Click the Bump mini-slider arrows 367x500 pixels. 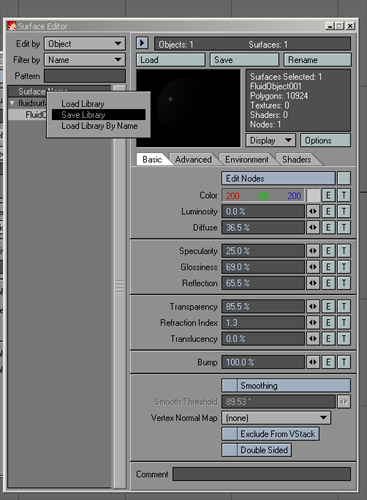tap(313, 362)
